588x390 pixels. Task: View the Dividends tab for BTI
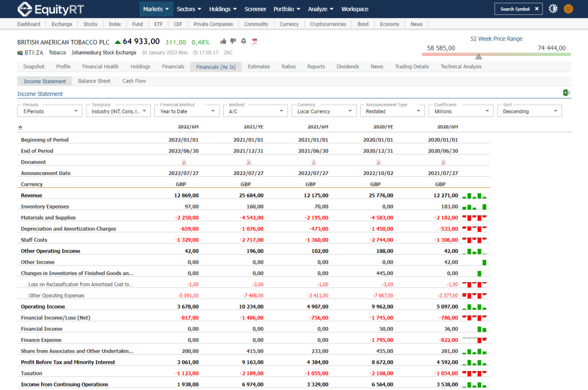tap(348, 66)
